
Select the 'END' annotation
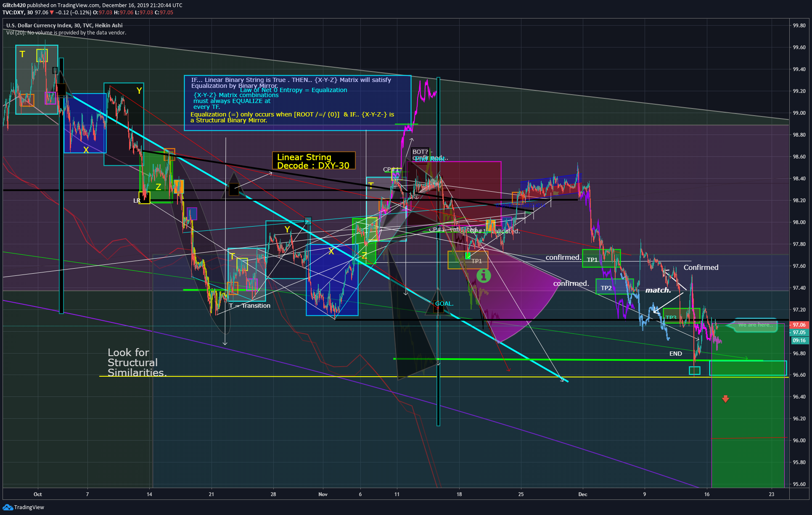[x=676, y=354]
